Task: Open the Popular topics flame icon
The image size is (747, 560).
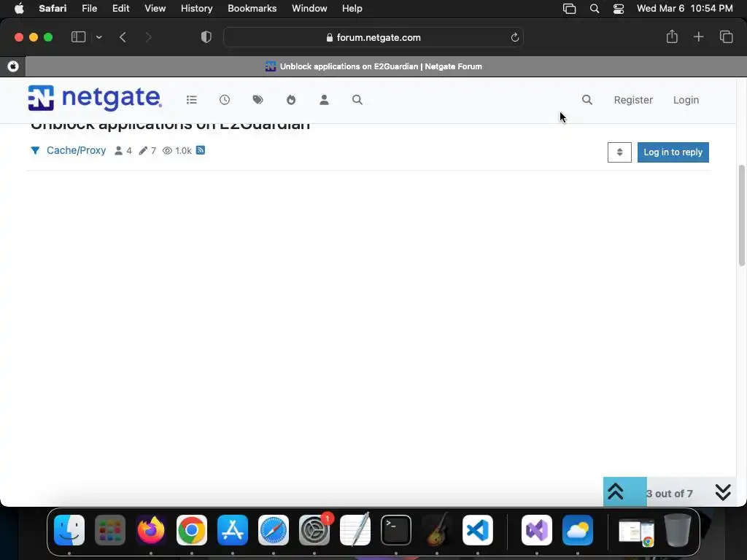Action: (x=291, y=100)
